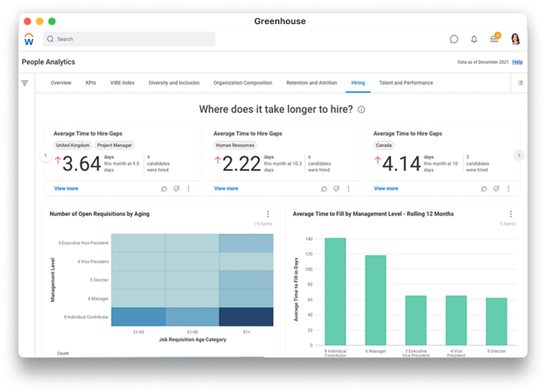Click the green macOS maximize button
This screenshot has height=392, width=546.
52,21
